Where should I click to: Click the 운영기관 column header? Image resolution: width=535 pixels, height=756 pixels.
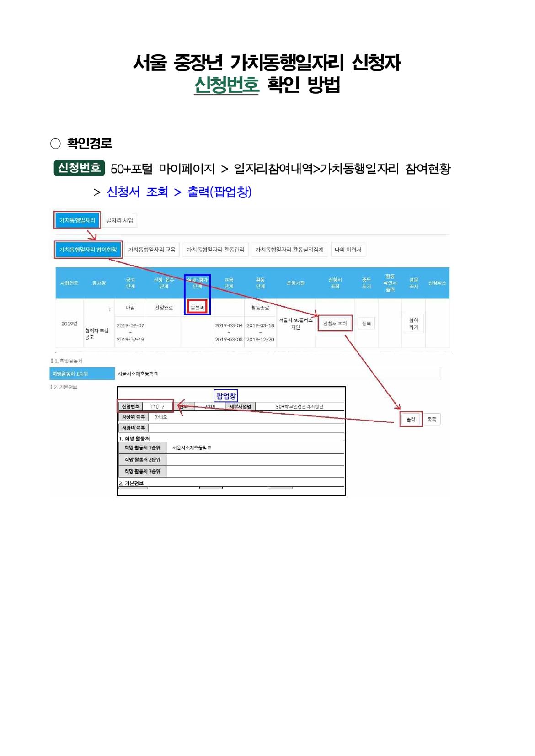coord(296,283)
